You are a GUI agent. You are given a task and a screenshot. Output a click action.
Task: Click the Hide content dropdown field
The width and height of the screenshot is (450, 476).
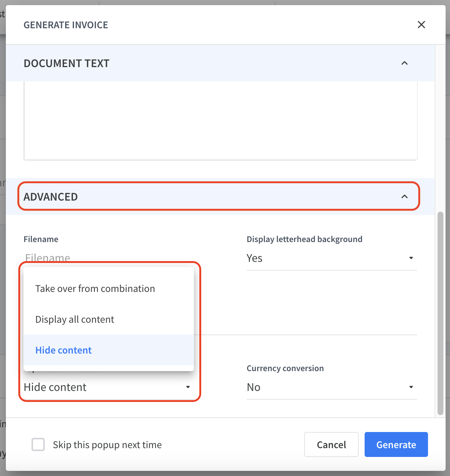tap(108, 387)
